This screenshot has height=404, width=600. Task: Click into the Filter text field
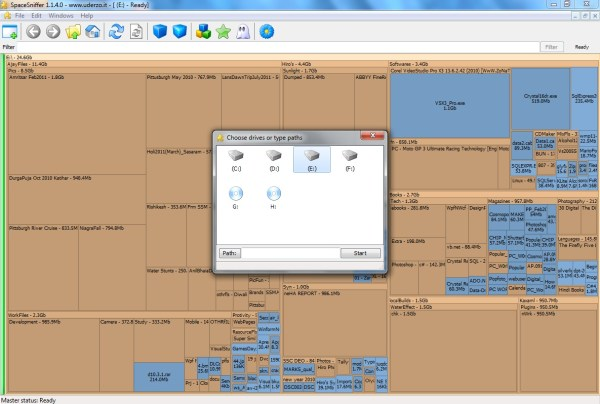[278, 47]
